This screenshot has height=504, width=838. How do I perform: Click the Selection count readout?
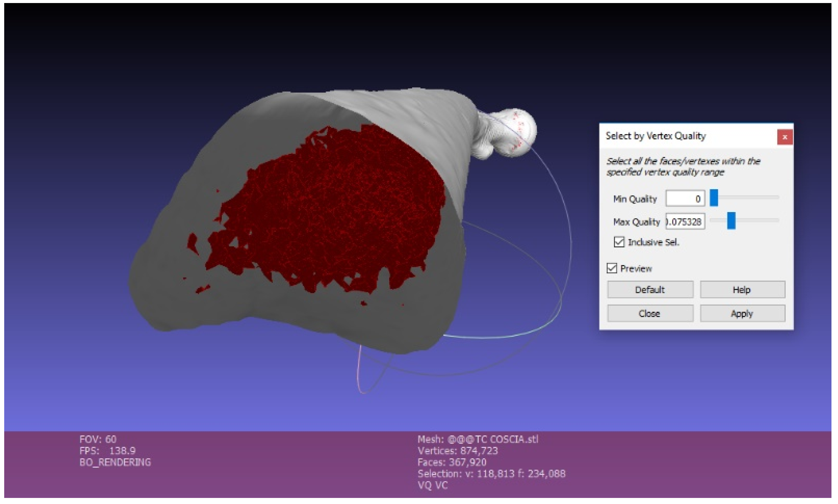(x=491, y=474)
